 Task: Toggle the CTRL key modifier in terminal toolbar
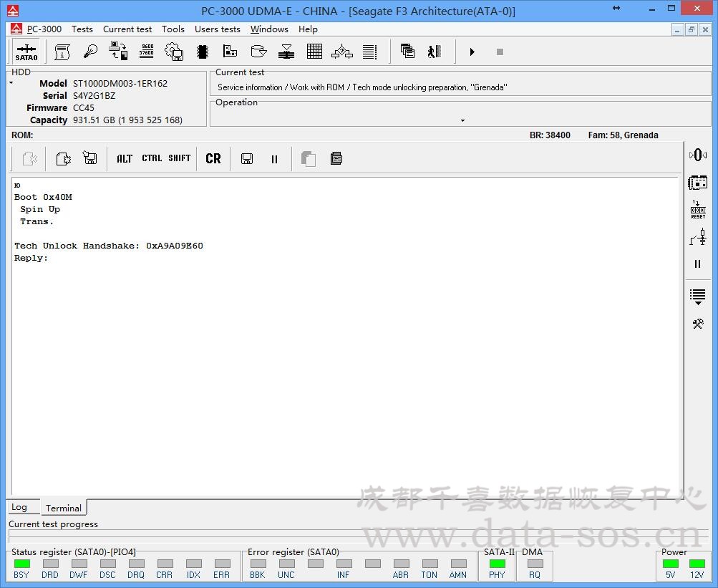click(x=152, y=159)
